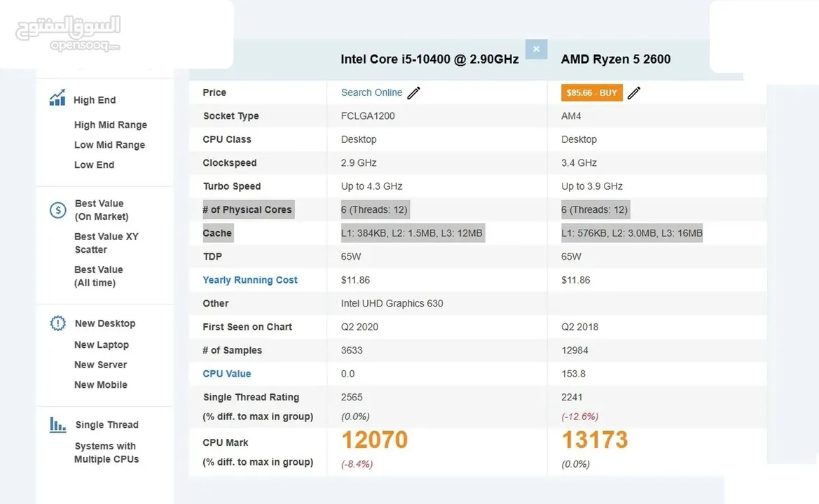The width and height of the screenshot is (819, 504).
Task: Select 'L1: 576KB, L2: 3.0MB, L3: 16MB' text
Action: [x=632, y=233]
